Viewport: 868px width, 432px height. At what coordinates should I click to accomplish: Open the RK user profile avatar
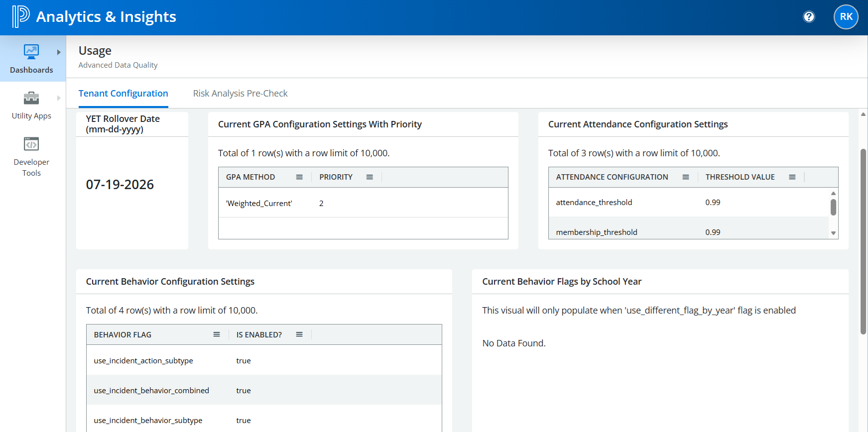pos(846,17)
